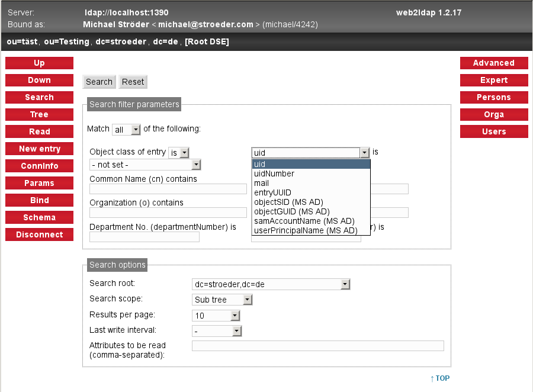533x392 pixels.
Task: Open the Tree navigation item
Action: (x=39, y=114)
